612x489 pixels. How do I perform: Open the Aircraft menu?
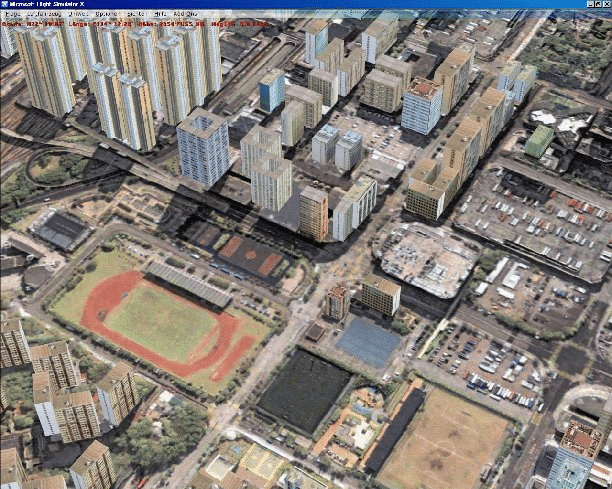(x=40, y=15)
